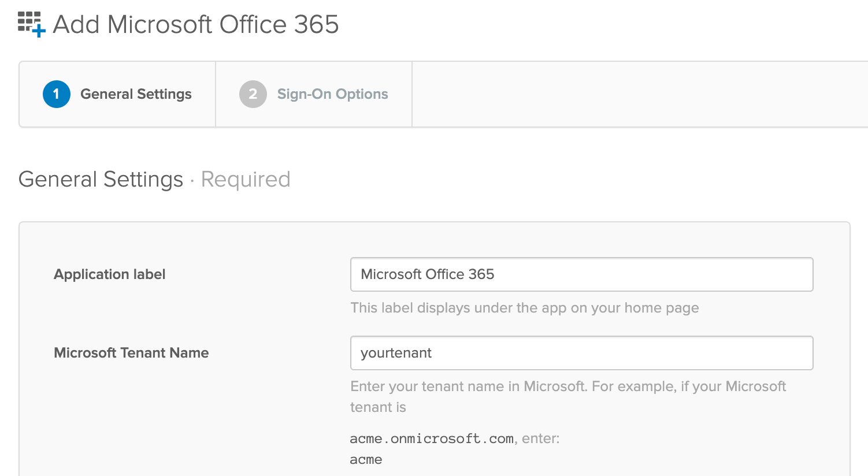Click the gray "Required" text in the heading

tap(246, 180)
